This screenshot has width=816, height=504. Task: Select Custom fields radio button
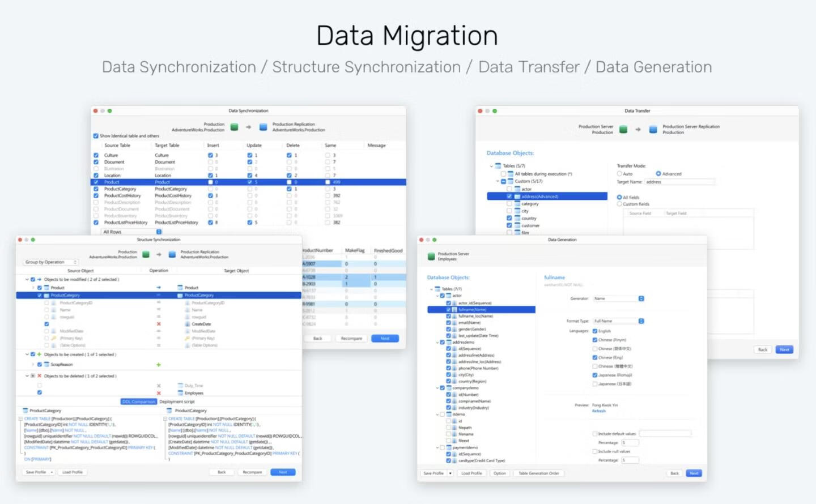pyautogui.click(x=619, y=204)
